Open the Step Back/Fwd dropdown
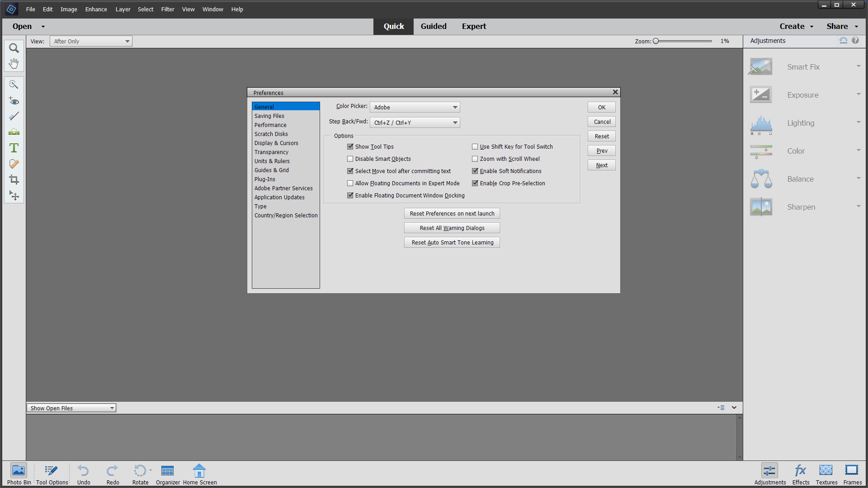This screenshot has height=488, width=868. tap(455, 122)
